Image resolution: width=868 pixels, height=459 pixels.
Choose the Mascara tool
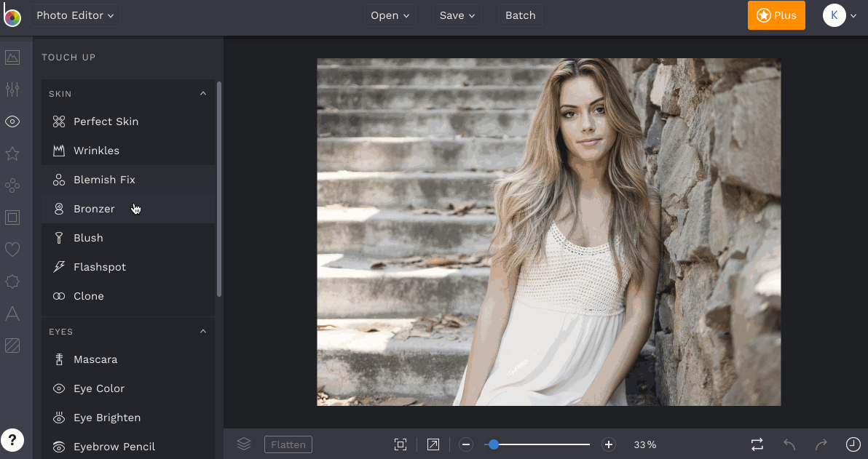pos(128,359)
